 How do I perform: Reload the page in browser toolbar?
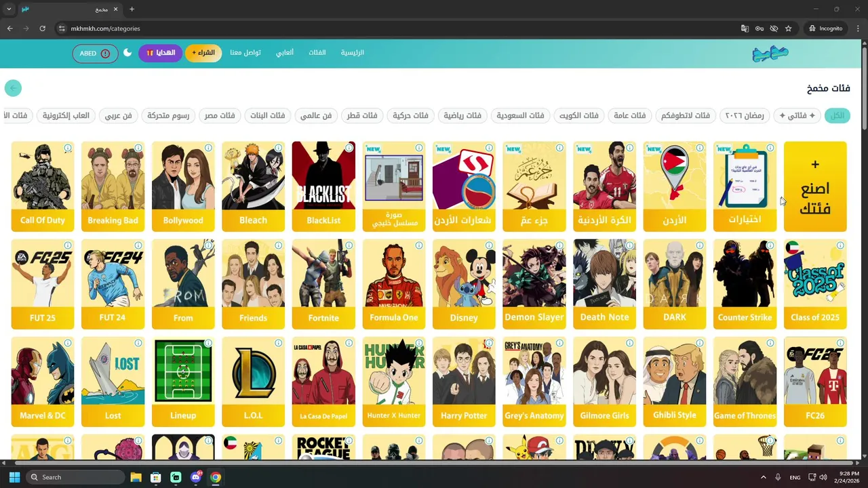(42, 28)
